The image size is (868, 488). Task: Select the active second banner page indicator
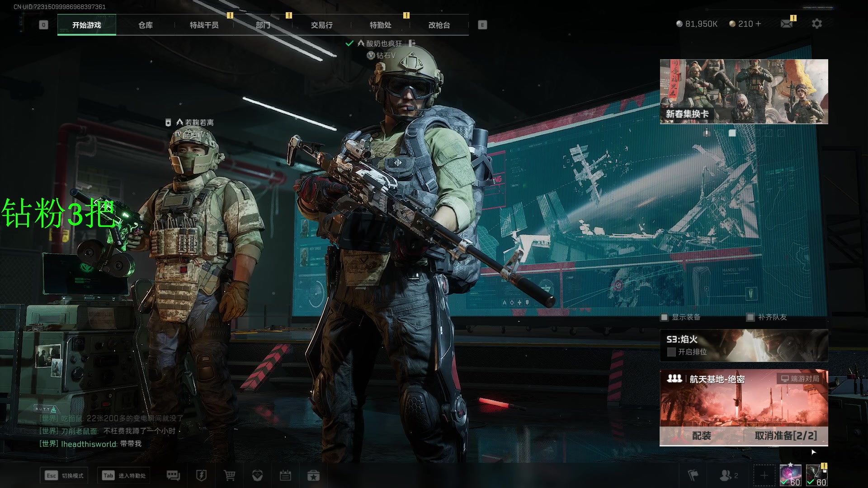732,133
